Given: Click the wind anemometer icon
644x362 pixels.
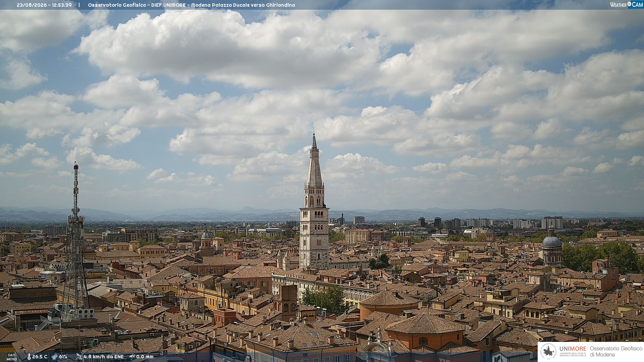Looking at the screenshot, I should coord(79,357).
